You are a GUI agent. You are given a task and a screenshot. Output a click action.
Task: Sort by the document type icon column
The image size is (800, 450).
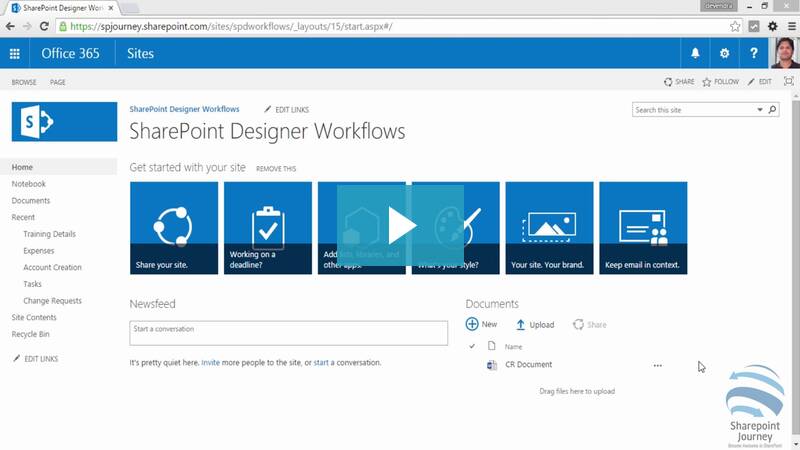tap(491, 346)
